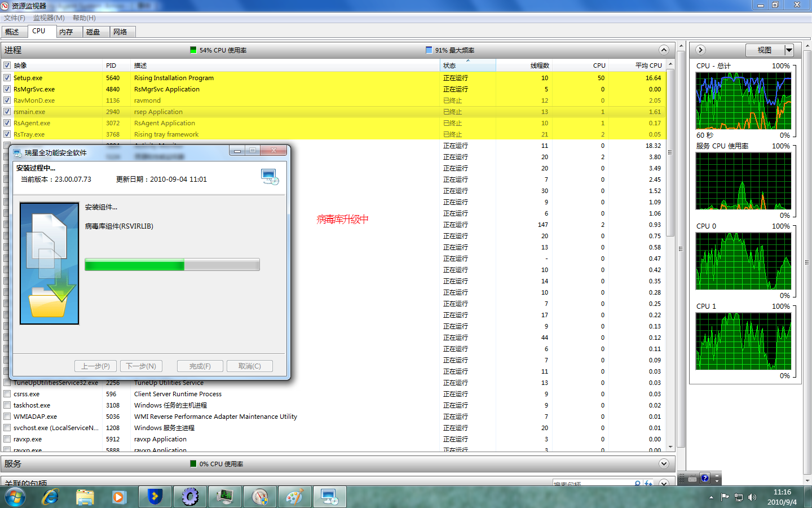Image resolution: width=812 pixels, height=508 pixels.
Task: Click the gauge meter taskbar icon
Action: [259, 497]
